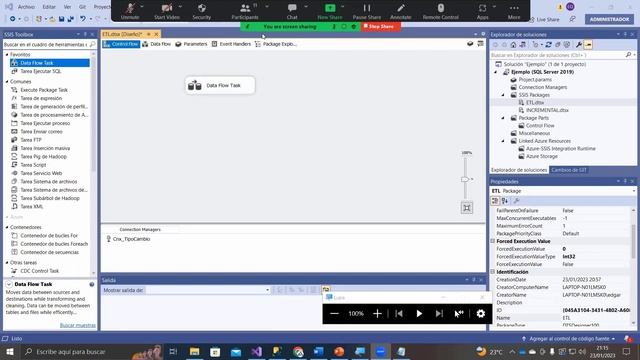Select Project.params in Solution Explorer
The width and height of the screenshot is (640, 360).
coord(535,80)
